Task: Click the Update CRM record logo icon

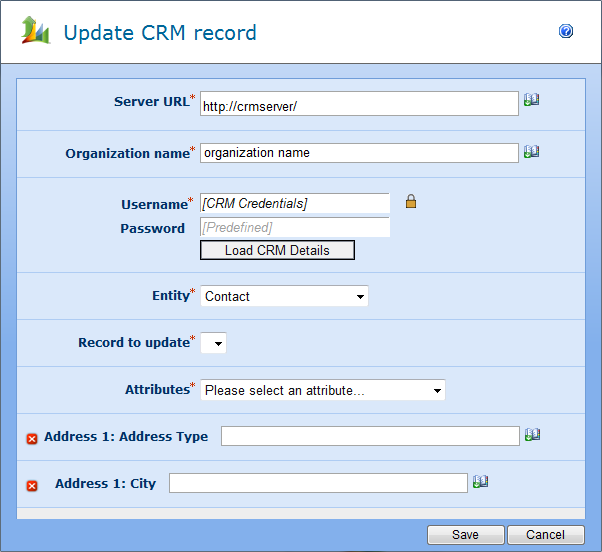Action: (36, 32)
